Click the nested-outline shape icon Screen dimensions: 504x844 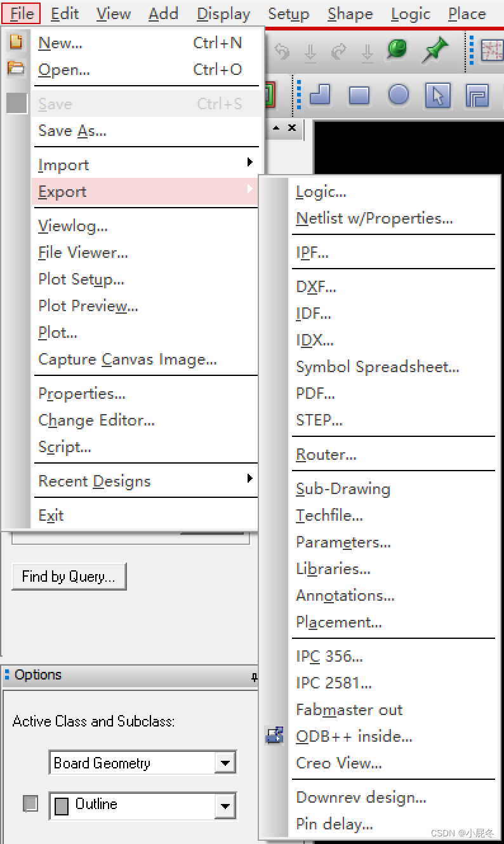(477, 96)
